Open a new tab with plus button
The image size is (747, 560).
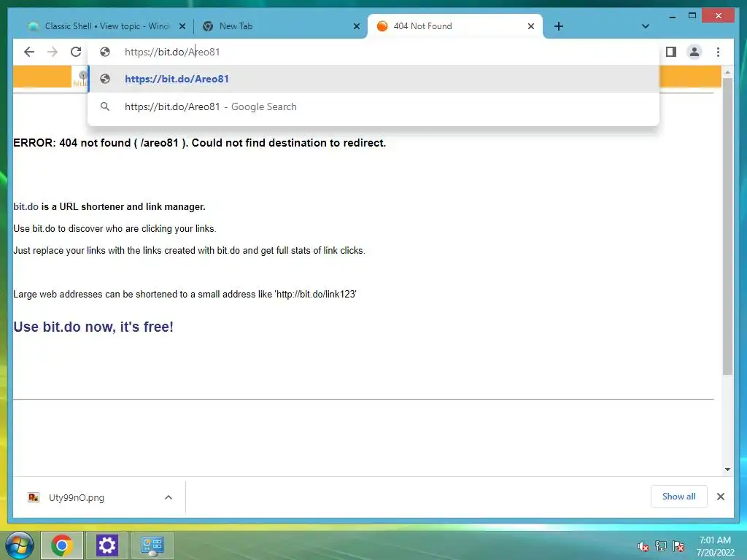point(559,26)
